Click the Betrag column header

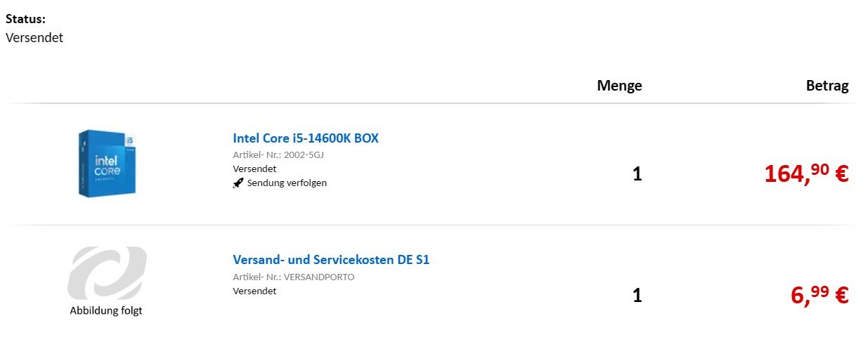[827, 86]
